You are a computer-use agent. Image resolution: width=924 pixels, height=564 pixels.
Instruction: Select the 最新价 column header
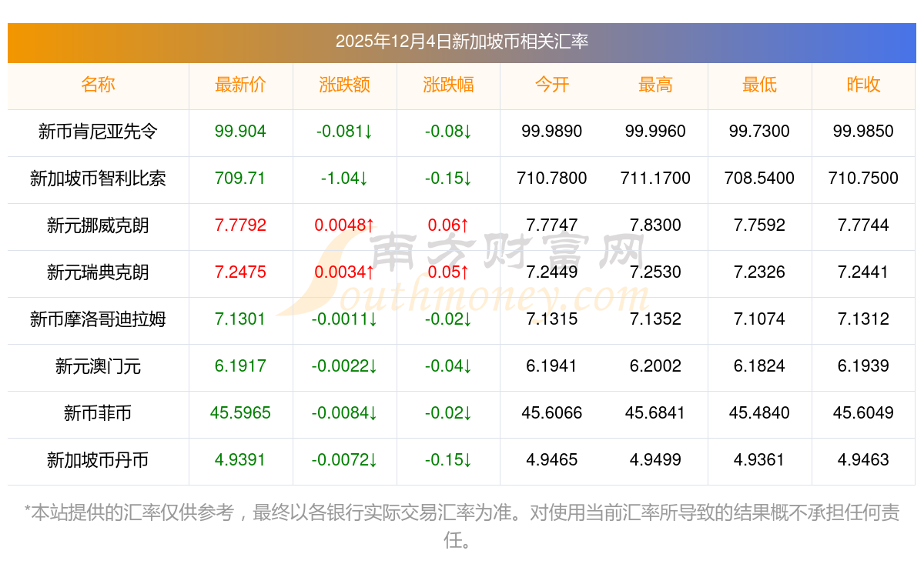tap(240, 85)
